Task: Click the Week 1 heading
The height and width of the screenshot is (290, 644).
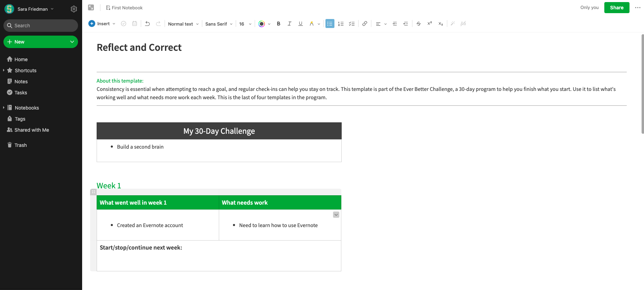Action: [x=109, y=186]
